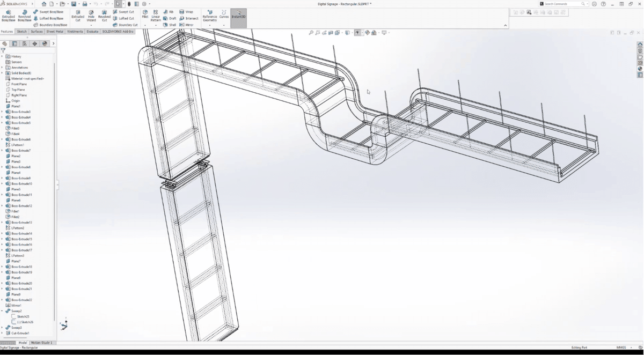Image resolution: width=644 pixels, height=355 pixels.
Task: Choose the Swept Boss/Base tool
Action: coord(48,11)
